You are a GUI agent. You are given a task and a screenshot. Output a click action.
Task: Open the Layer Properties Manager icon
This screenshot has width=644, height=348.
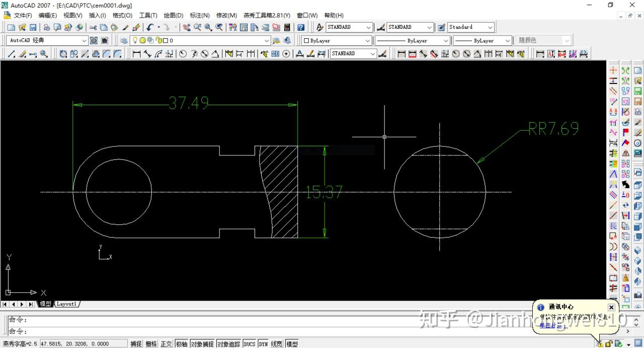[123, 40]
